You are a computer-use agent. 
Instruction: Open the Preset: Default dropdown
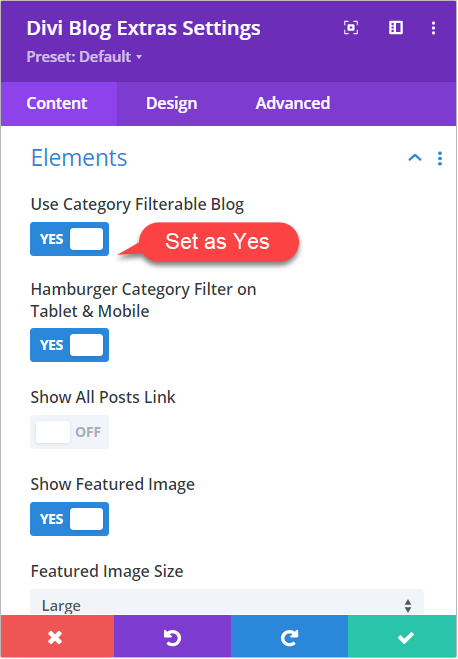coord(84,56)
